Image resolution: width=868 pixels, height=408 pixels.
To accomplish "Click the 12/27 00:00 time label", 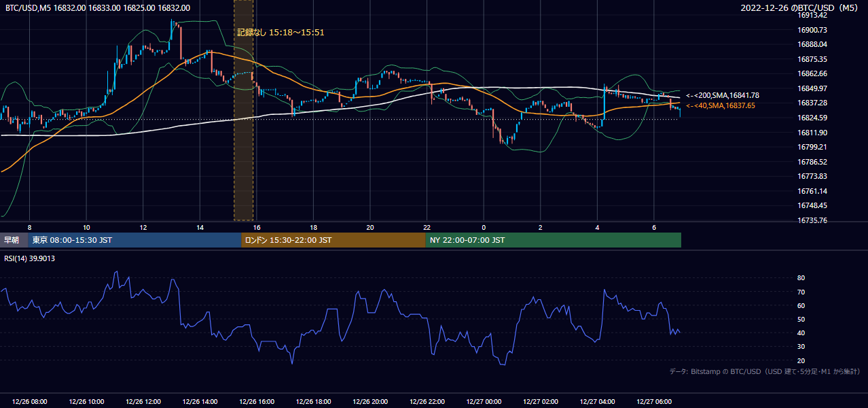I will point(484,402).
